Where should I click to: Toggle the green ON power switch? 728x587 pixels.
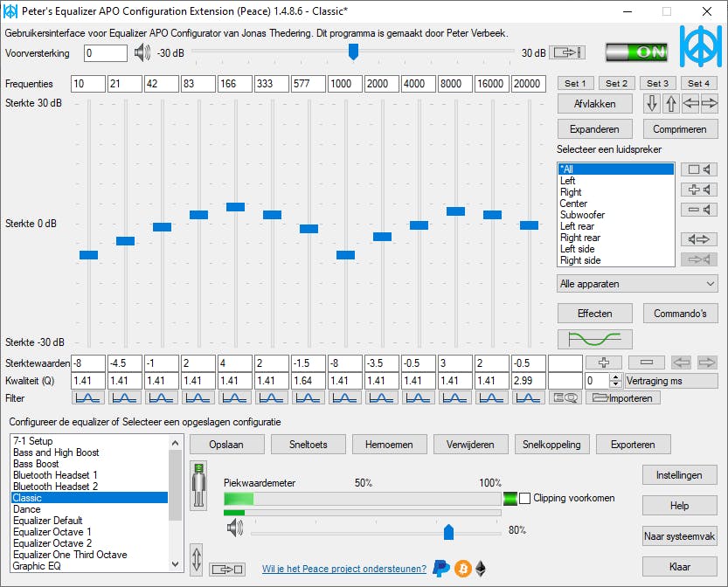(637, 52)
